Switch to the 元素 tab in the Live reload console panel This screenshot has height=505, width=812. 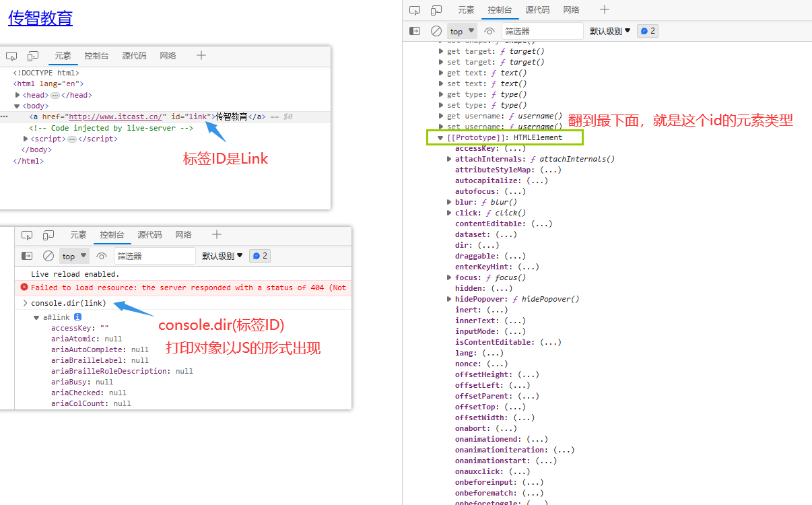coord(78,235)
